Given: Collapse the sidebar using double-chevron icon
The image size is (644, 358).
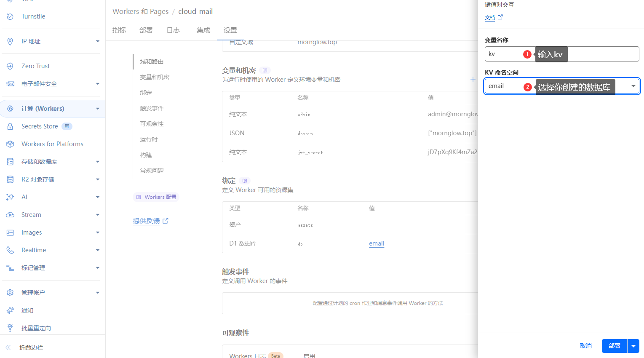Looking at the screenshot, I should 8,347.
